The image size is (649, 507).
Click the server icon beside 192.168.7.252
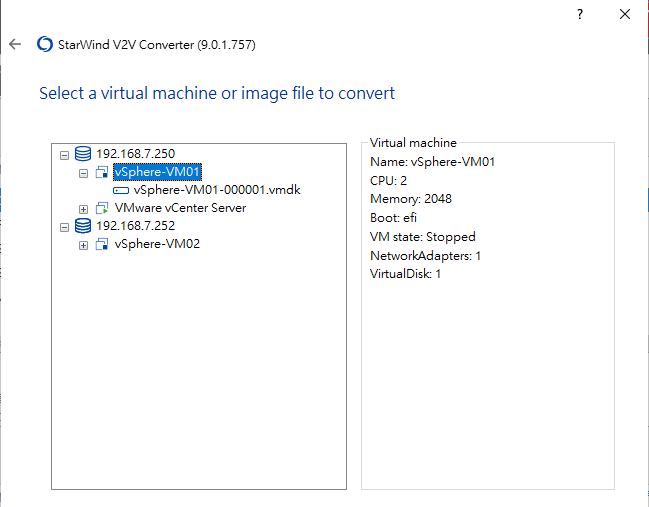(83, 226)
